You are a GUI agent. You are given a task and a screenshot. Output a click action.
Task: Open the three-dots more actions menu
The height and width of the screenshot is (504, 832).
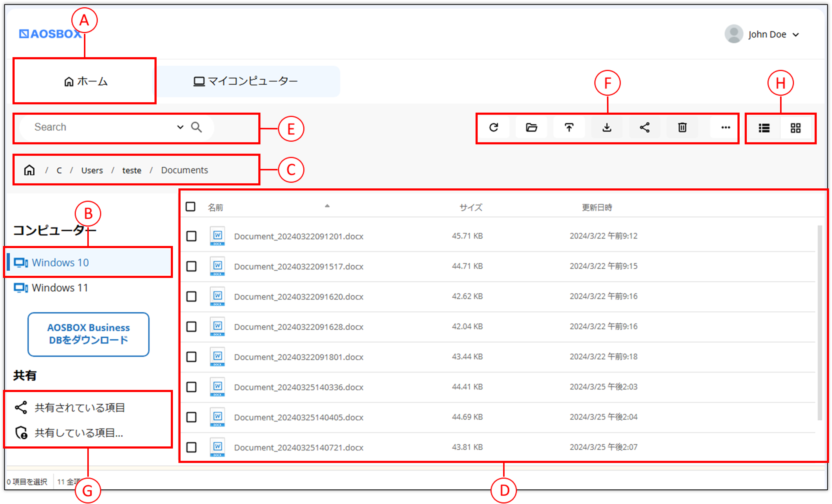(726, 127)
